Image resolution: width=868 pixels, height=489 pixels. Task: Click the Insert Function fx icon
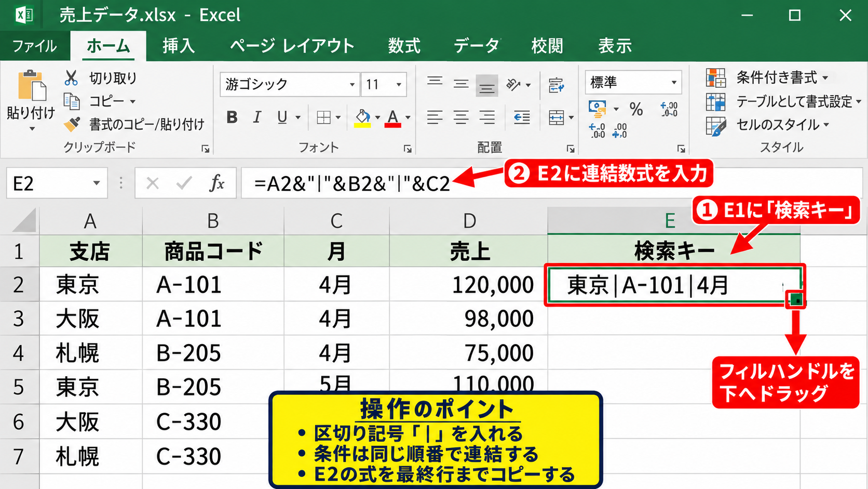(217, 183)
